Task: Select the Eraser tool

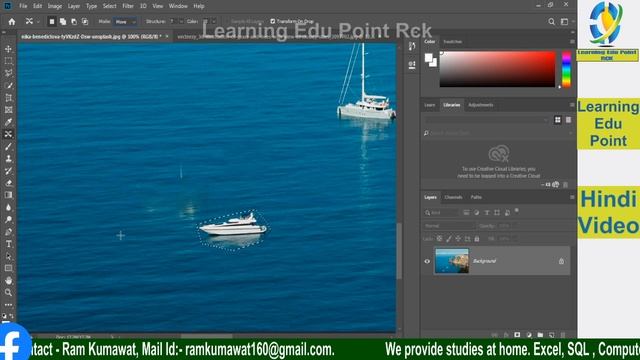Action: click(8, 183)
